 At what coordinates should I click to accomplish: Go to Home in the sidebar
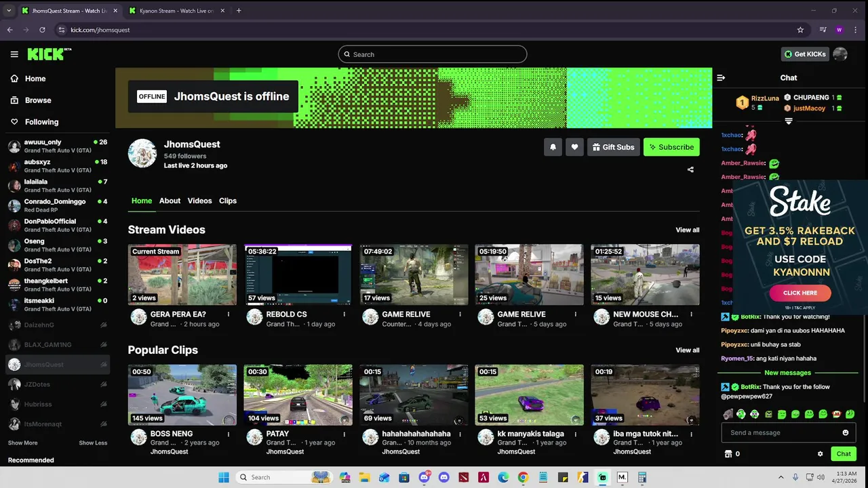coord(28,79)
